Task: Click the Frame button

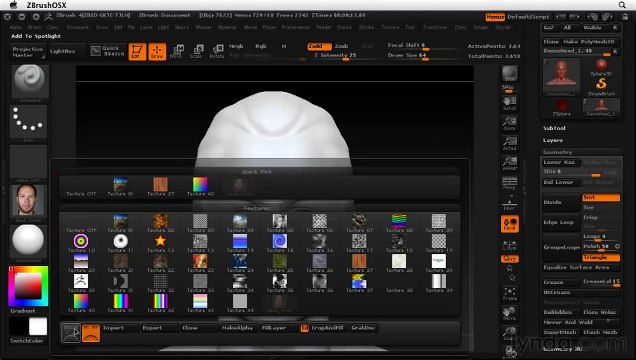Action: click(509, 294)
